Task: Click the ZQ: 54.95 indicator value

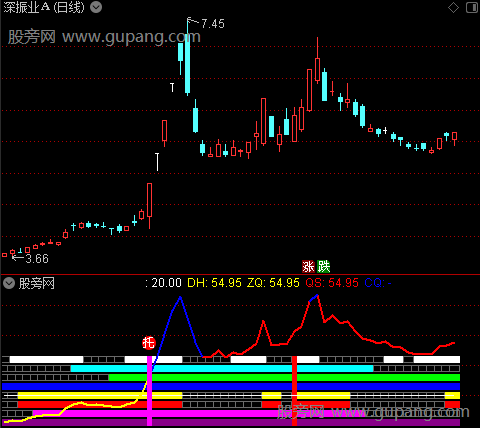Action: click(x=273, y=283)
